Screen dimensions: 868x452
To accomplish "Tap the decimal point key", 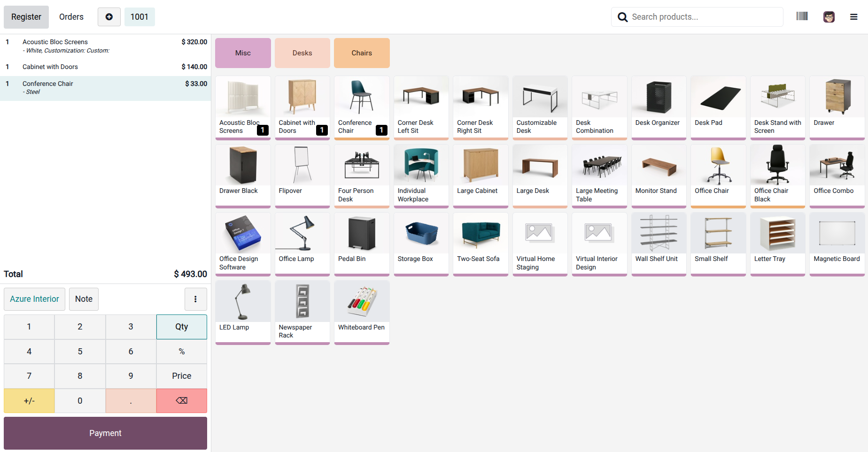I will click(131, 401).
